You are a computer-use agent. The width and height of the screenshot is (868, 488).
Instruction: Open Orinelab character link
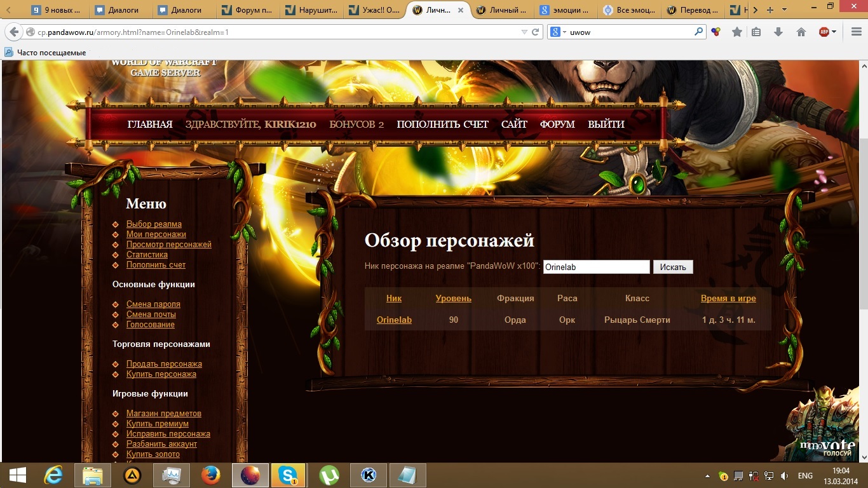tap(394, 320)
